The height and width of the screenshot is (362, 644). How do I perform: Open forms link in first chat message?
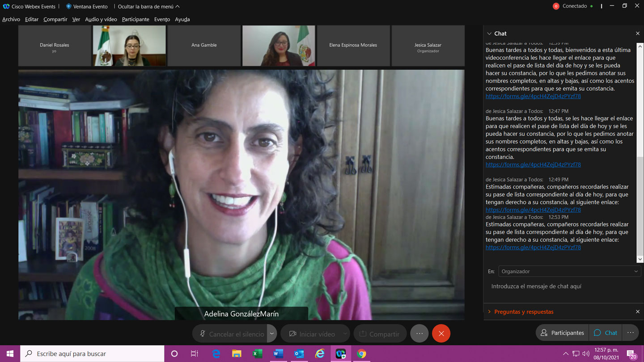(x=533, y=96)
